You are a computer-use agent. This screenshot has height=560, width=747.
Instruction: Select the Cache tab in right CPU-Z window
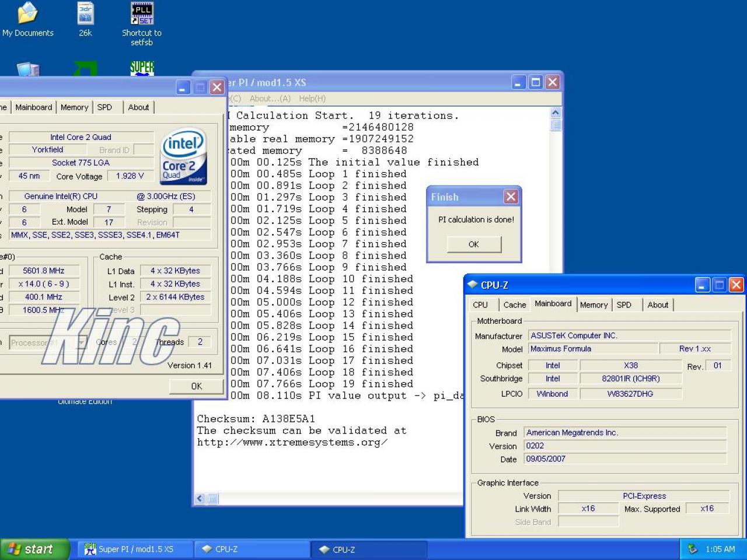(x=514, y=304)
